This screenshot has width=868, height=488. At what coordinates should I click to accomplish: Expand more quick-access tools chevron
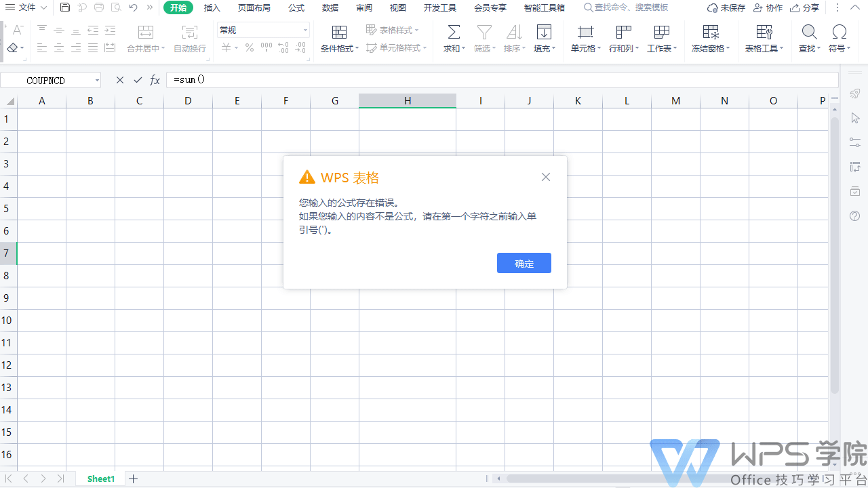coord(150,7)
